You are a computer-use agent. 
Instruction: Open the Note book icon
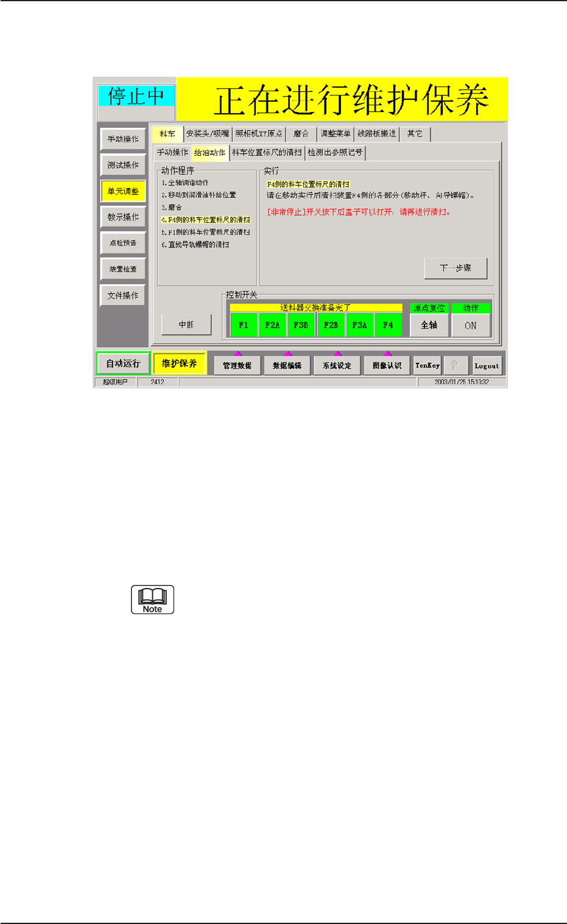coord(152,600)
